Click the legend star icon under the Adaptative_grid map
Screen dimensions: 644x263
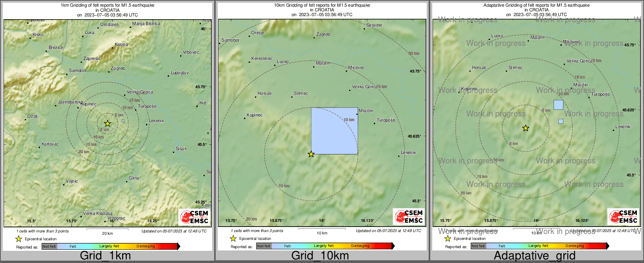[448, 238]
